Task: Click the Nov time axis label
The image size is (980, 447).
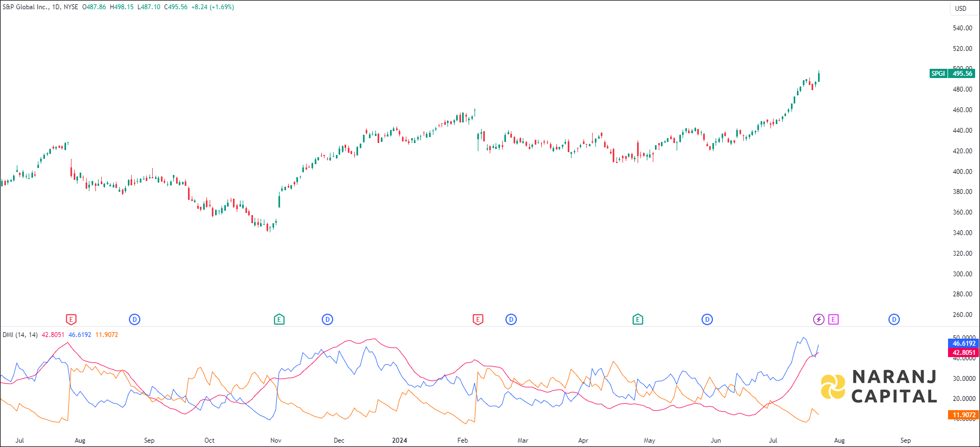Action: [276, 440]
